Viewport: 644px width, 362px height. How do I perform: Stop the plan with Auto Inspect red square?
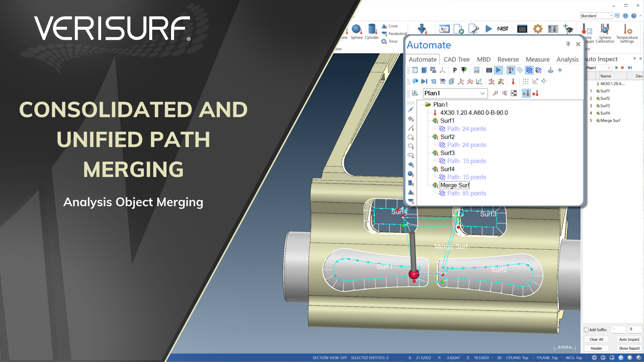[x=623, y=68]
